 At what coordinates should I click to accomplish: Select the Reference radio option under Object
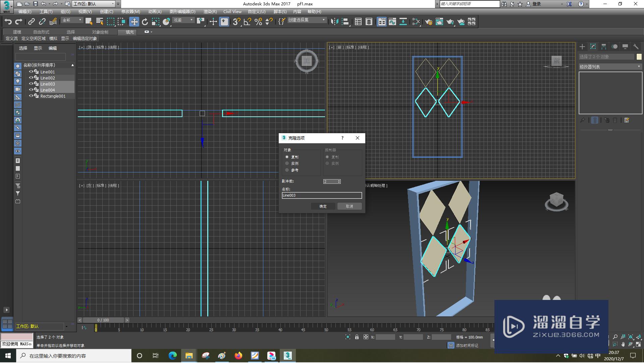(x=287, y=170)
